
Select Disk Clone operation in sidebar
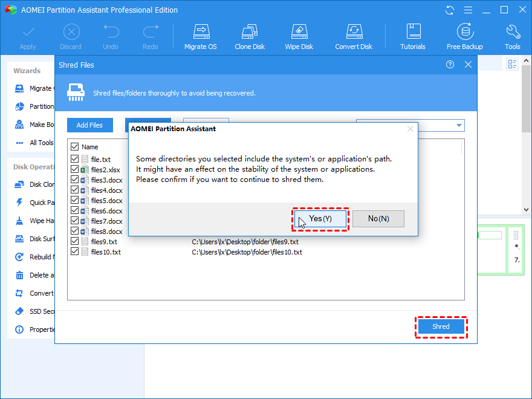click(34, 184)
